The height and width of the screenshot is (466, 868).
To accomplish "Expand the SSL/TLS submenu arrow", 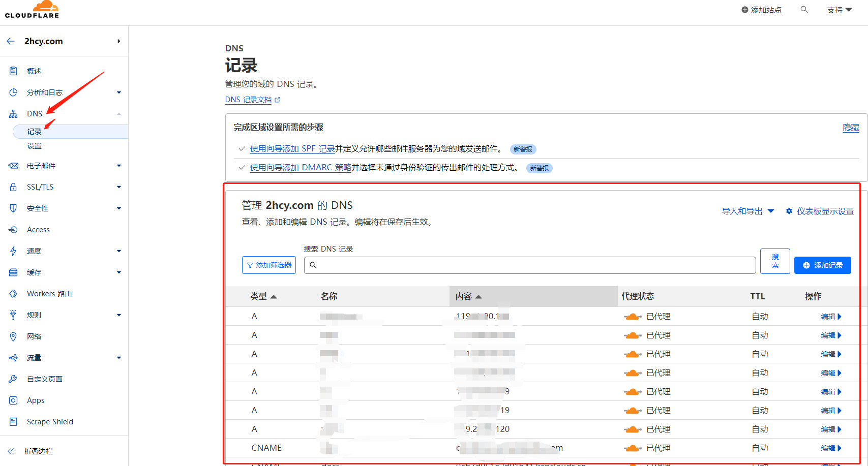I will (119, 187).
